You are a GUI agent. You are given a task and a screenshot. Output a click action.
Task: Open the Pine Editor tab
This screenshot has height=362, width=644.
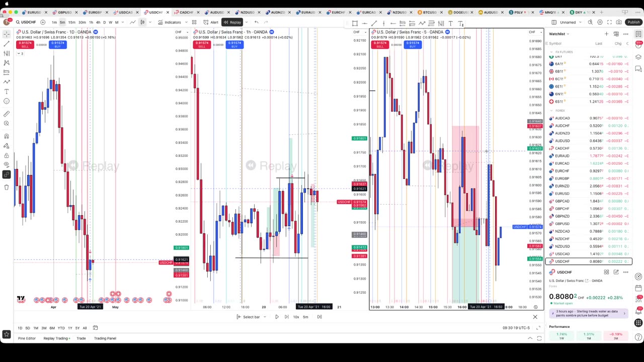27,338
